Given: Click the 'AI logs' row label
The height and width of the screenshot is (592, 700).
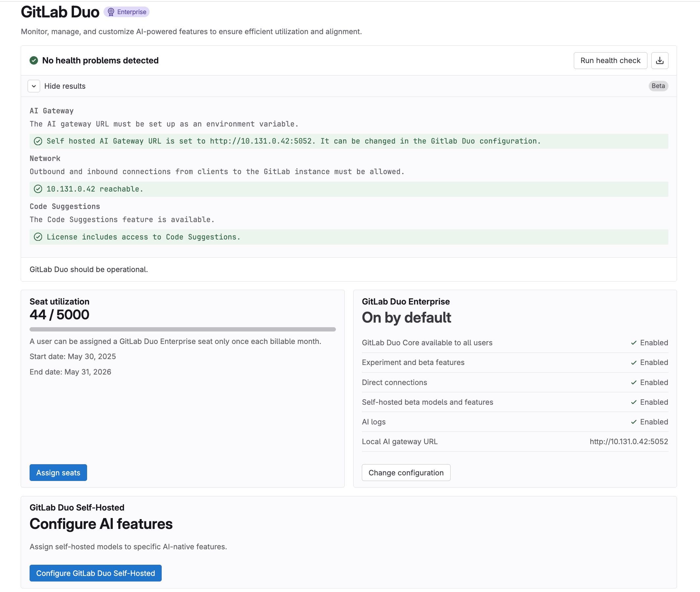Looking at the screenshot, I should tap(374, 422).
